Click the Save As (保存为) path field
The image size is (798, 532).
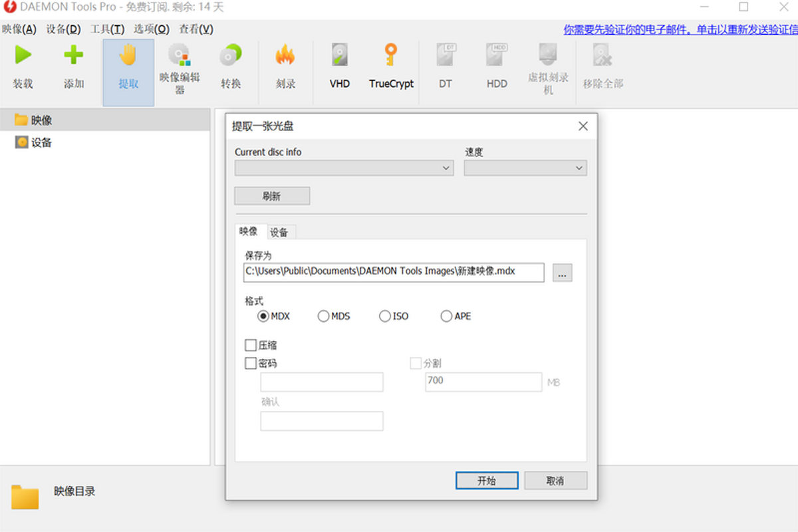[x=394, y=272]
